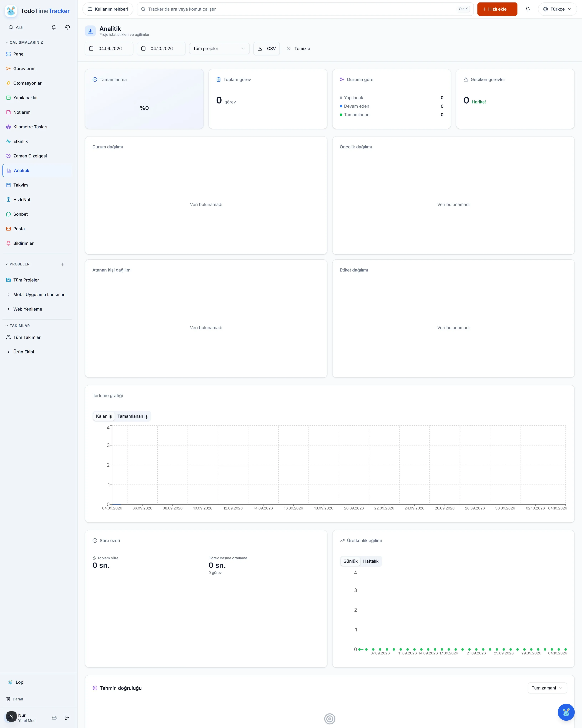The height and width of the screenshot is (728, 582).
Task: Open Tüm Projeler in sidebar
Action: (x=37, y=280)
